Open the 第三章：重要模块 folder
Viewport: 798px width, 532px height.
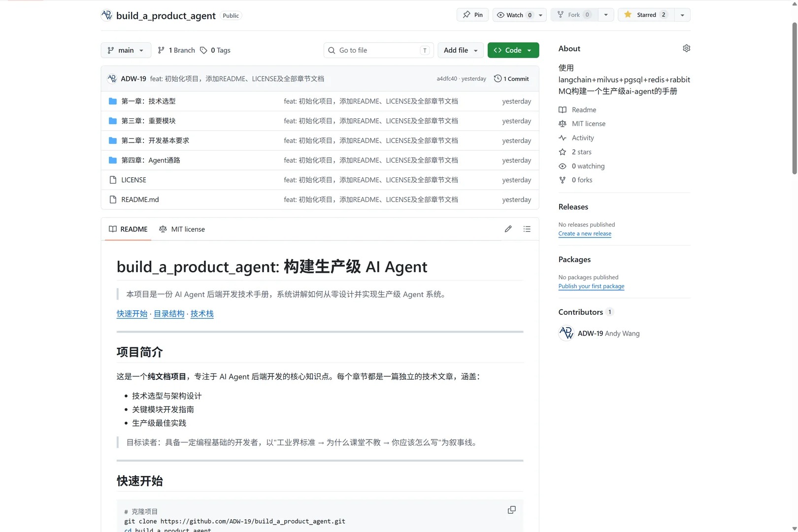(148, 121)
